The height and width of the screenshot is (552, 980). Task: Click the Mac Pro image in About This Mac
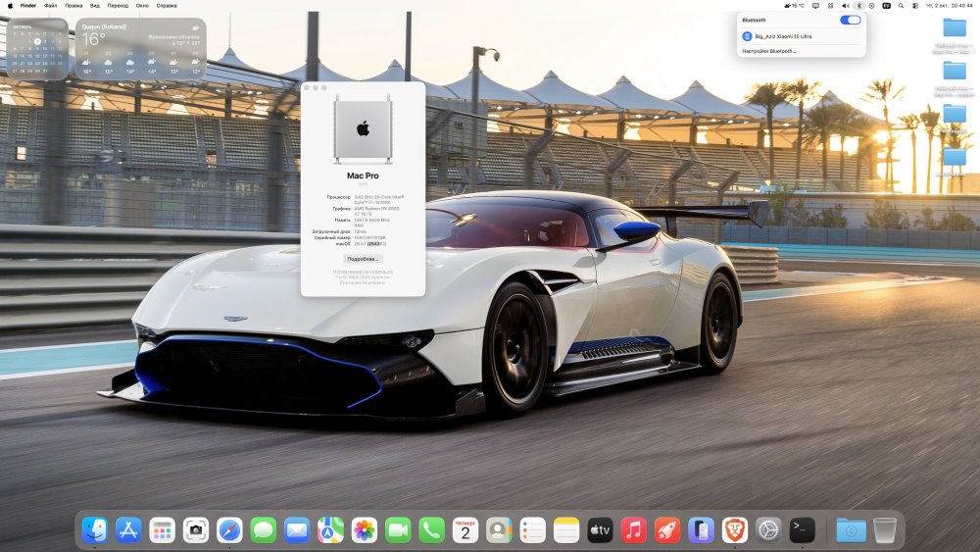[364, 129]
